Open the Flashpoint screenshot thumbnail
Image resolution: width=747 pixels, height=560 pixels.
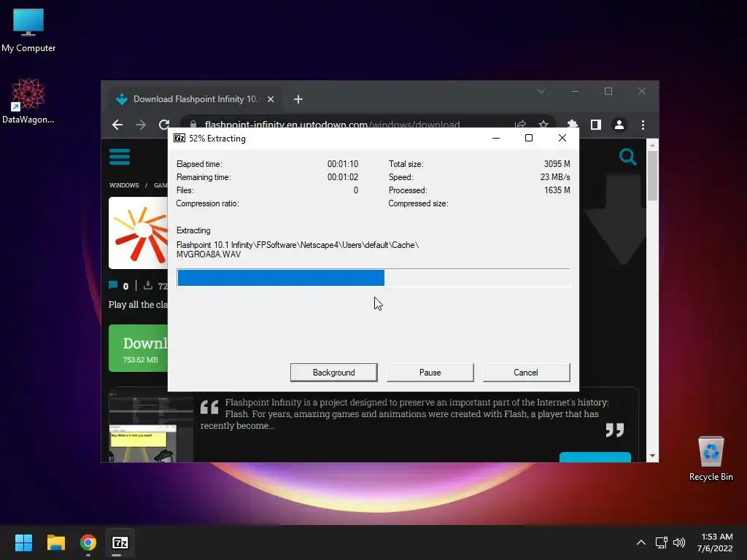point(150,426)
